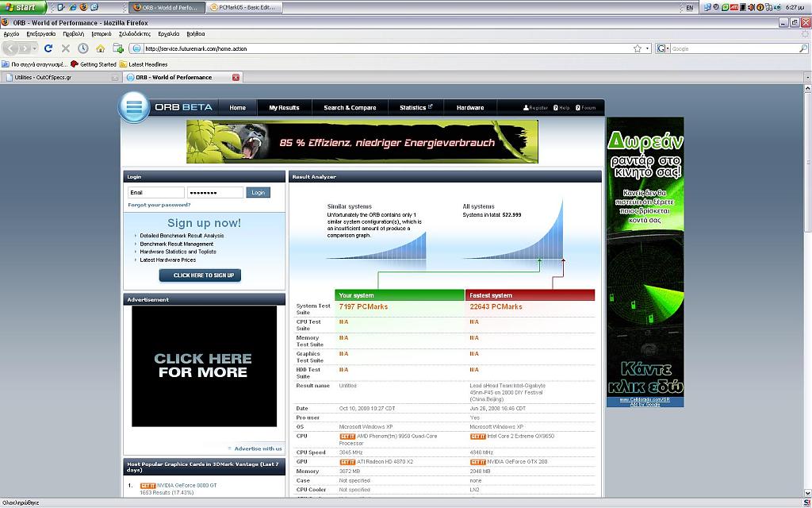Open the Αρχείο menu
The width and height of the screenshot is (812, 508).
pyautogui.click(x=11, y=33)
